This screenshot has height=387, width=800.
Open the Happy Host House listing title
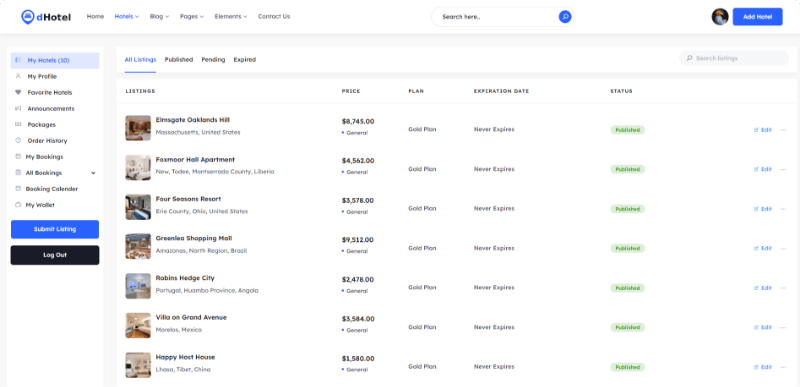[x=185, y=357]
